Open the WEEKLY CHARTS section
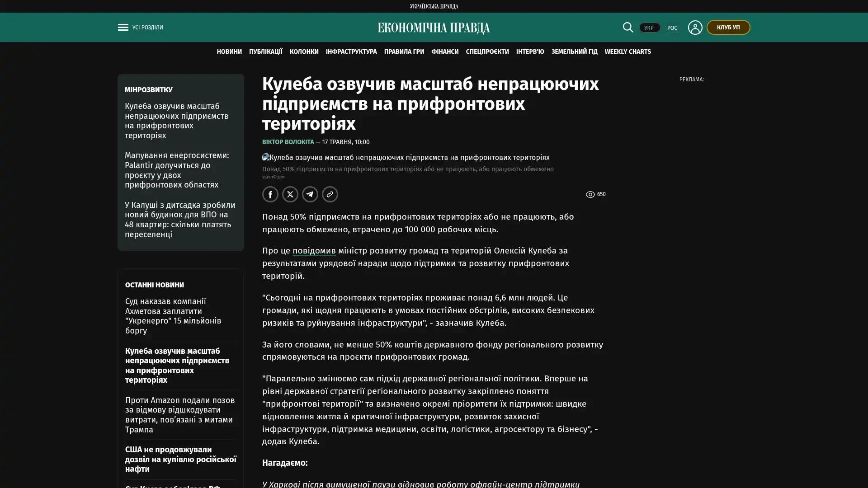Viewport: 868px width, 488px height. click(x=628, y=52)
